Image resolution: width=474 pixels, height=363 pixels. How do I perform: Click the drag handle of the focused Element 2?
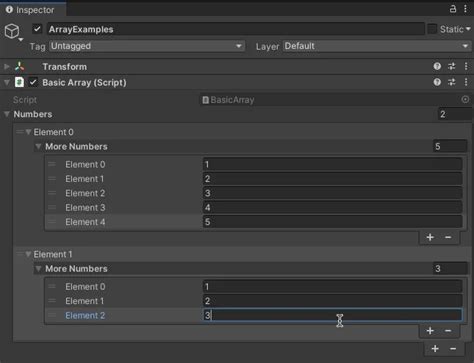click(52, 315)
